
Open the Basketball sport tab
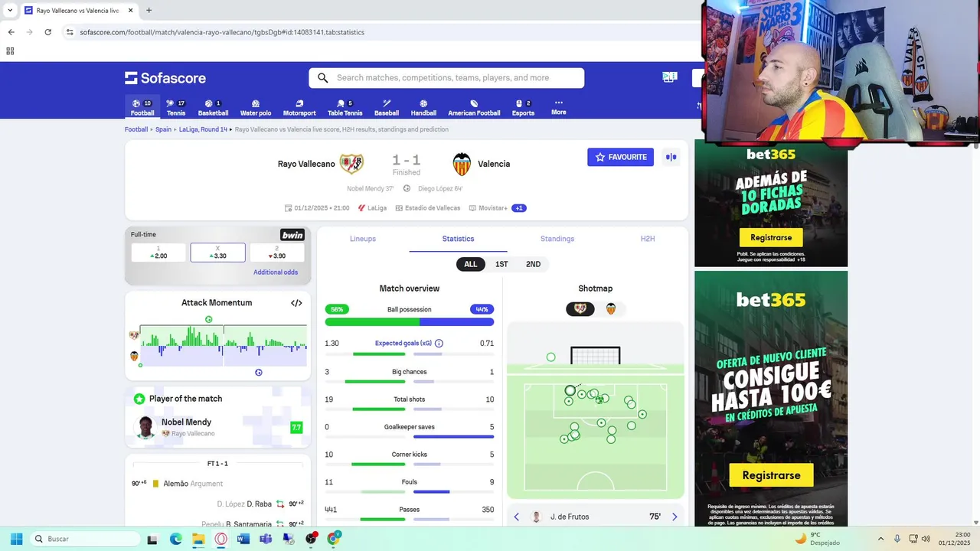click(213, 107)
